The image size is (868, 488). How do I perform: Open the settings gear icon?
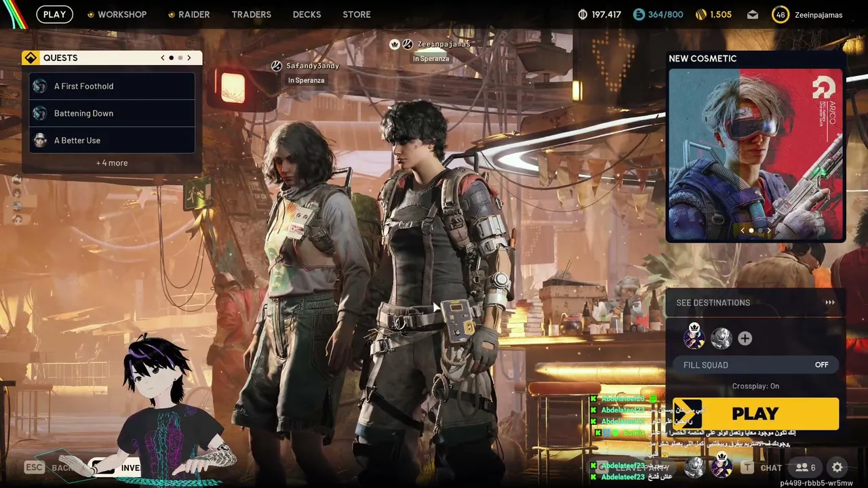837,467
